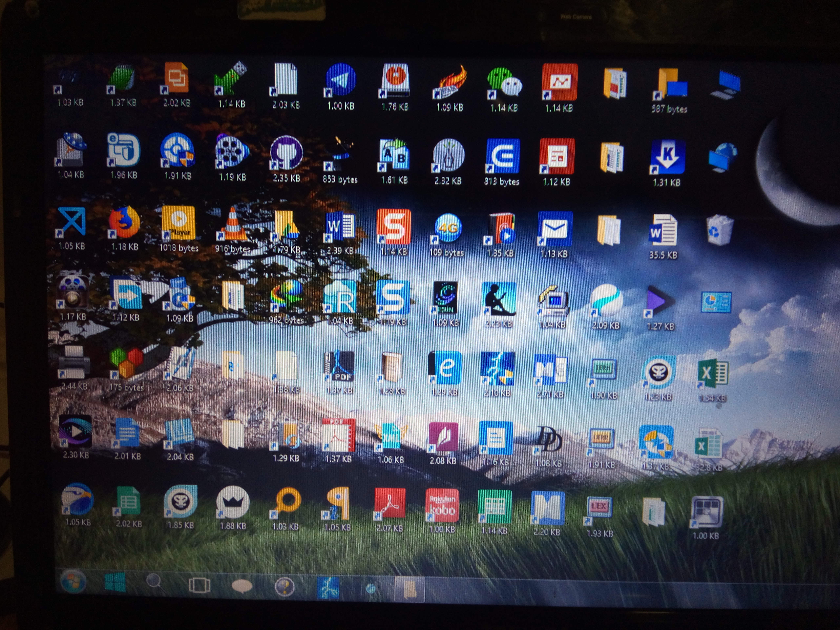Open the colored cubes shortcut 175 bytes

click(x=126, y=363)
